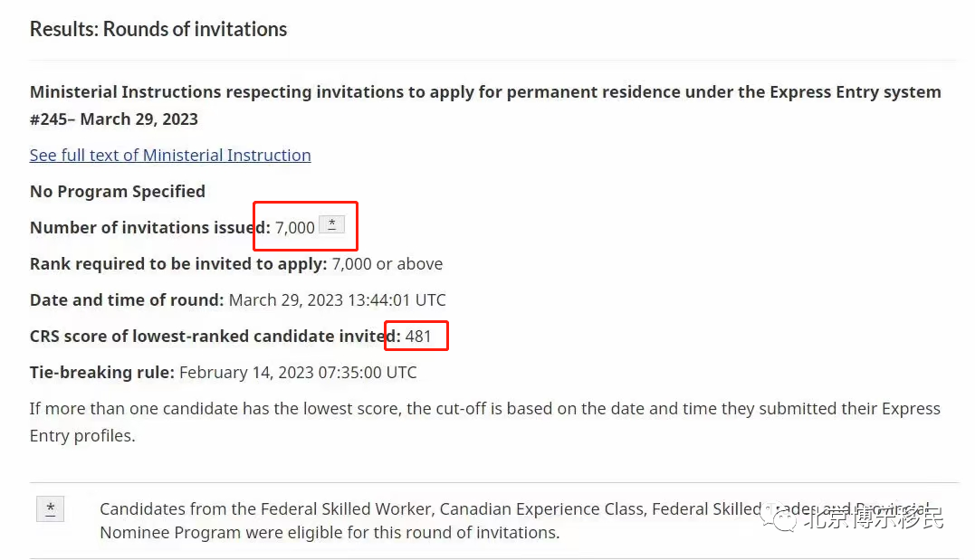The height and width of the screenshot is (560, 975).
Task: Click the Ministerial Instructions #245 title text
Action: (485, 105)
